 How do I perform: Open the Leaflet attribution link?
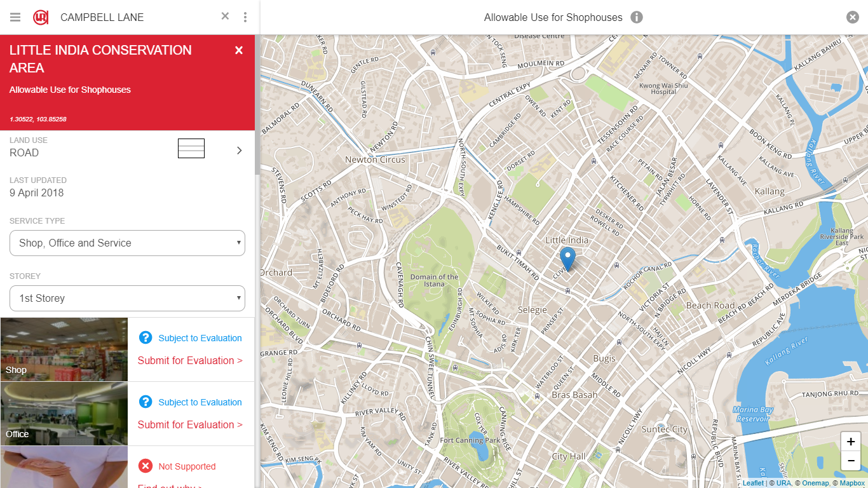754,483
